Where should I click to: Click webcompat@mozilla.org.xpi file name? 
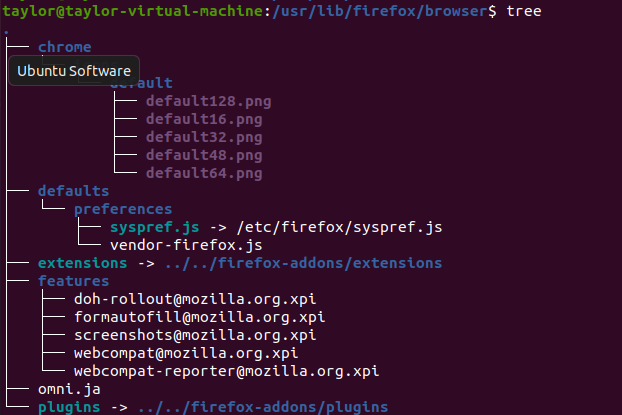186,353
